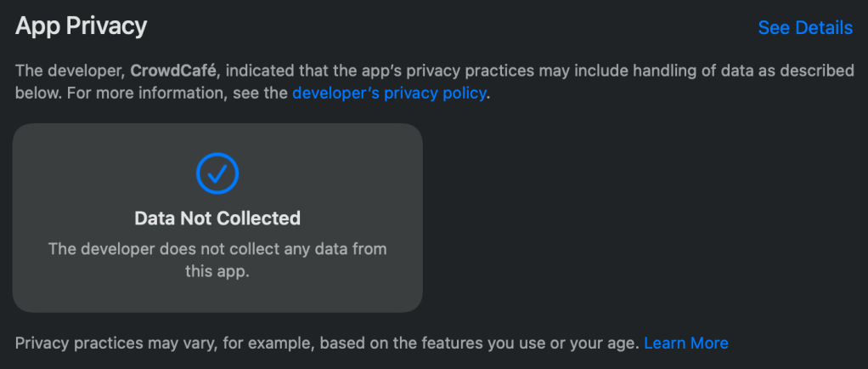This screenshot has width=868, height=369.
Task: Click the word 'below.' starting the second line
Action: 37,94
